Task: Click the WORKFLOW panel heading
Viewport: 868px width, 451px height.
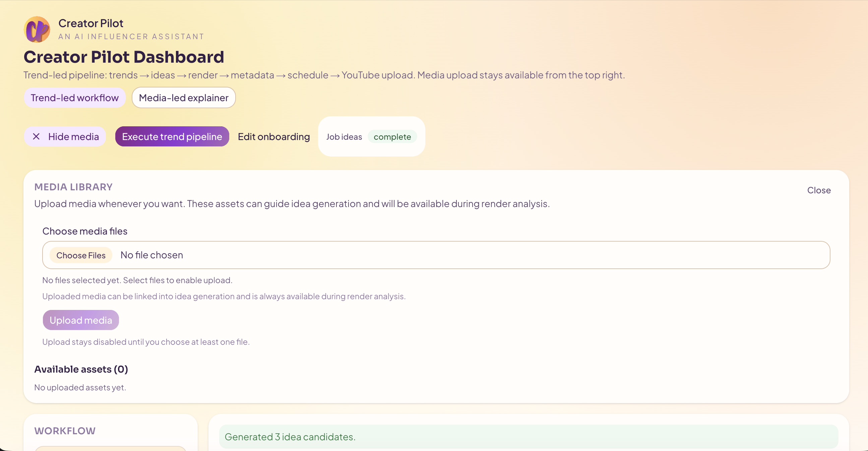Action: 65,431
